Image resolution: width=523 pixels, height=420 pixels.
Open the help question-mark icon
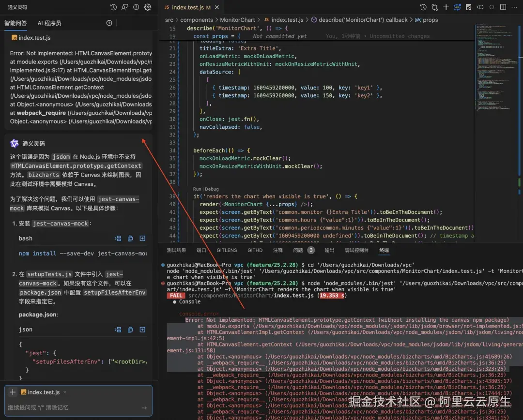(x=136, y=7)
